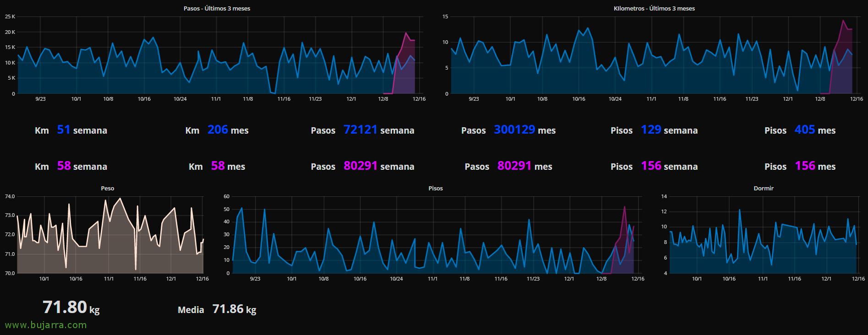Click the '9/23' date label in Kilometros chart
The image size is (868, 335).
point(474,99)
